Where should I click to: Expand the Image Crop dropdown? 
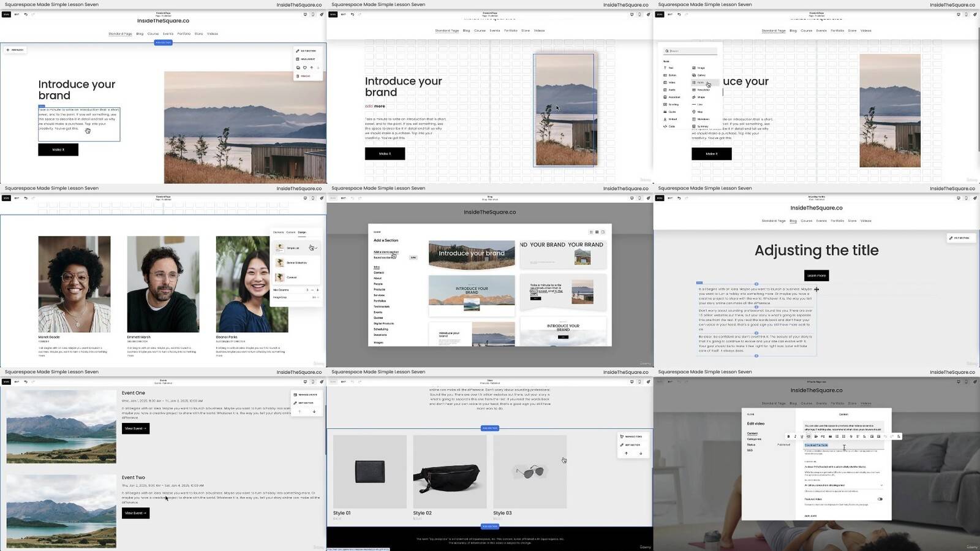coord(315,297)
